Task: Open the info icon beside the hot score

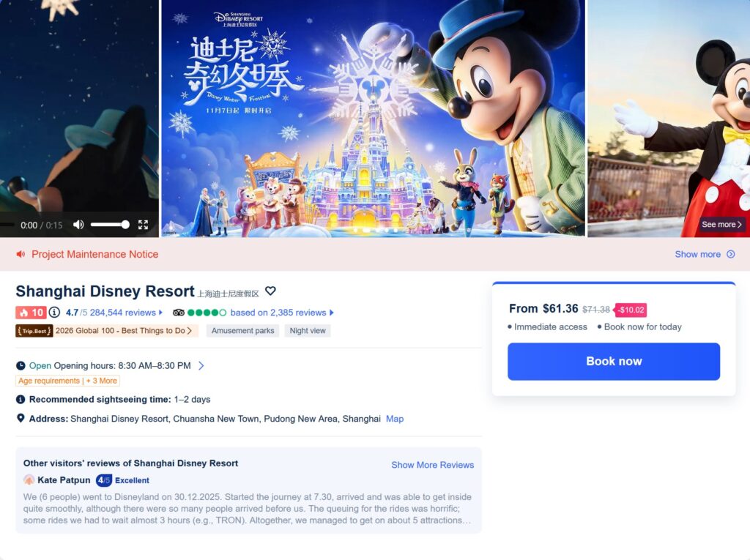Action: tap(54, 313)
